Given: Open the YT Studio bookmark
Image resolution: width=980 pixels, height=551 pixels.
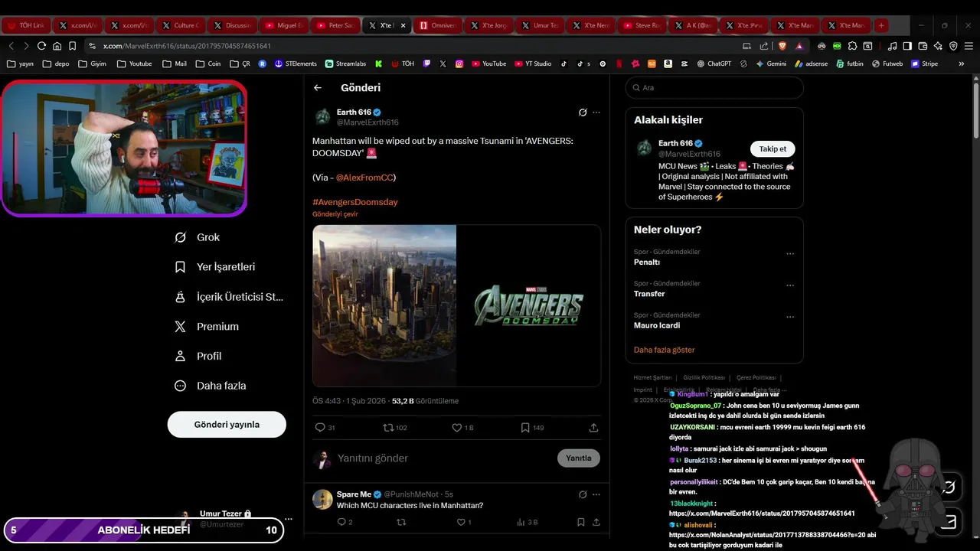Looking at the screenshot, I should (x=533, y=64).
